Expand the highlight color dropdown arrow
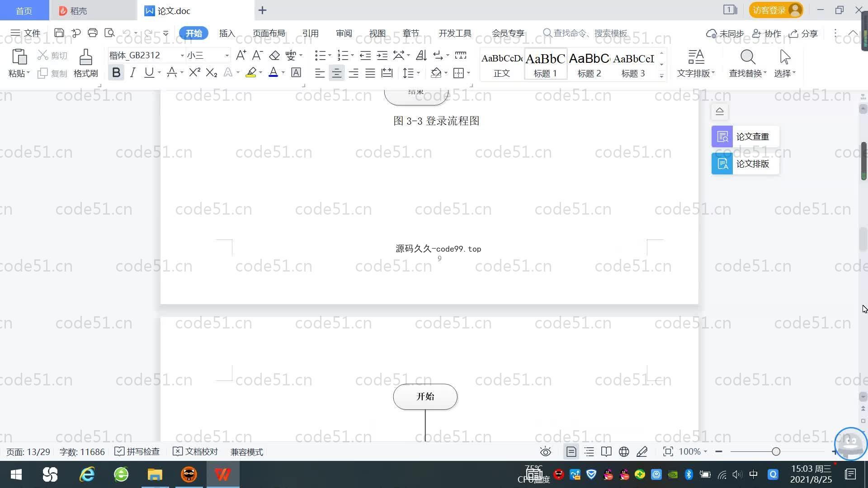868x488 pixels. 260,73
